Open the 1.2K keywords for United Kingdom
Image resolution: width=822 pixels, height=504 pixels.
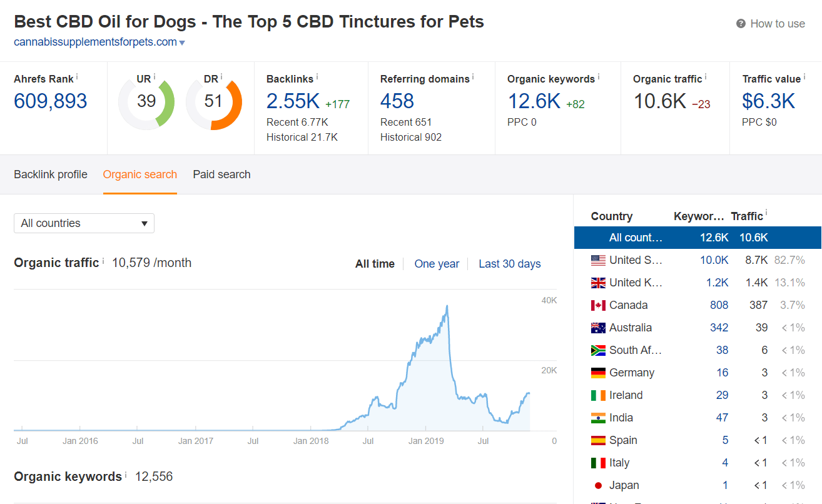tap(718, 283)
